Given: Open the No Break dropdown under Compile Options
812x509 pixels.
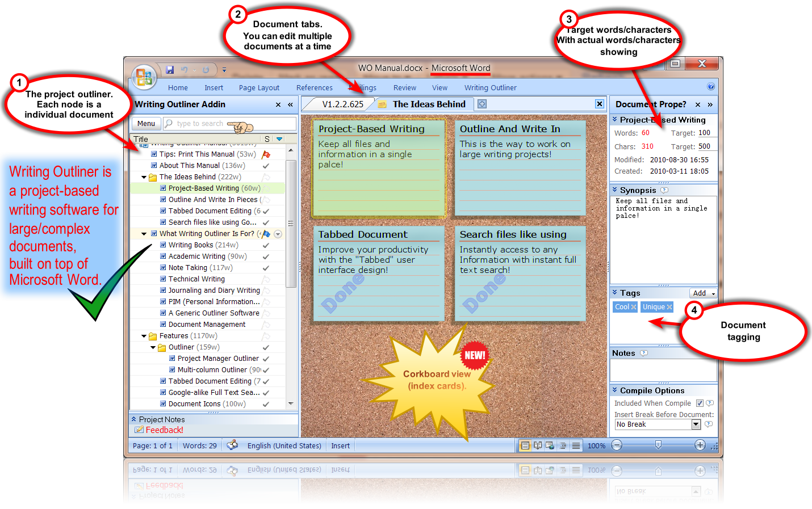Looking at the screenshot, I should (697, 424).
